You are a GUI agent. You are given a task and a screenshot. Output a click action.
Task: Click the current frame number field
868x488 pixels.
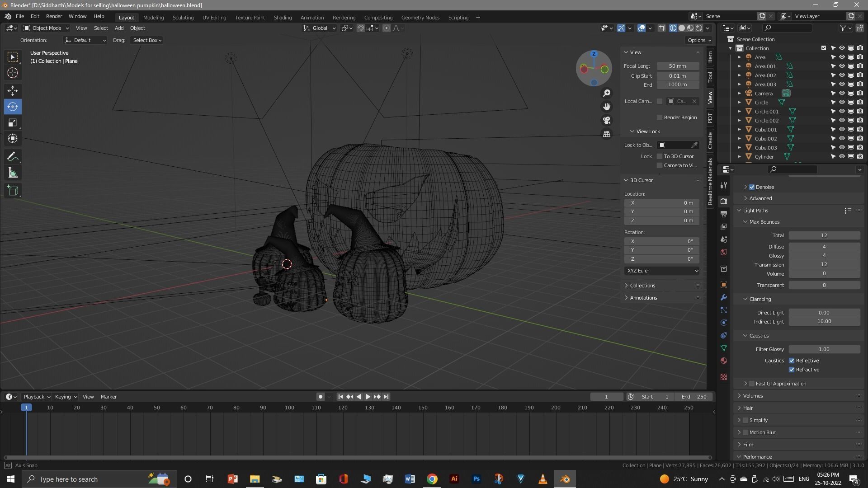pyautogui.click(x=606, y=397)
